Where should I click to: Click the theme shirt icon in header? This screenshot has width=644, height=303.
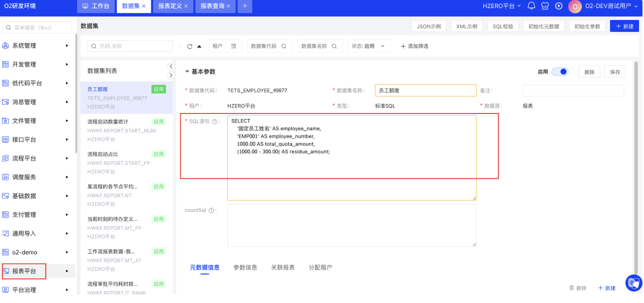click(545, 6)
